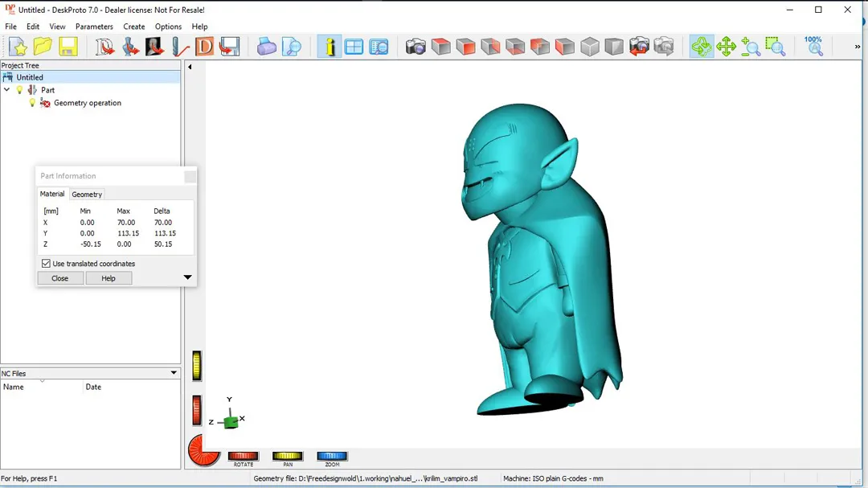Toggle the Part lightbulb visibility icon
The image size is (868, 488).
click(20, 90)
